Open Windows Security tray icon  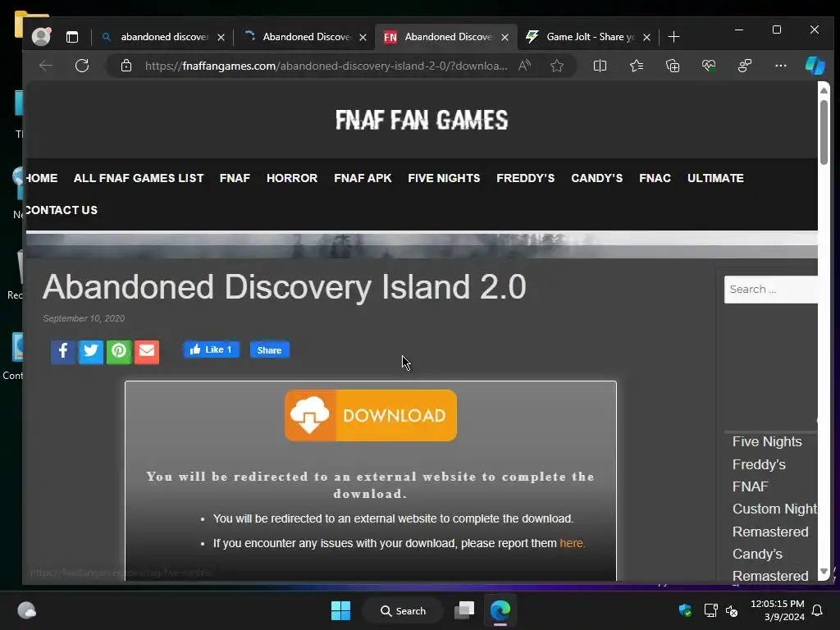click(685, 610)
